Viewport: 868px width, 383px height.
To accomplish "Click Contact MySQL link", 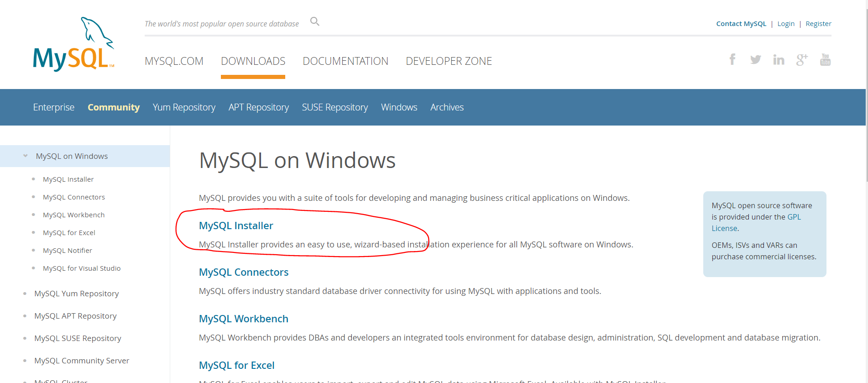I will [741, 24].
